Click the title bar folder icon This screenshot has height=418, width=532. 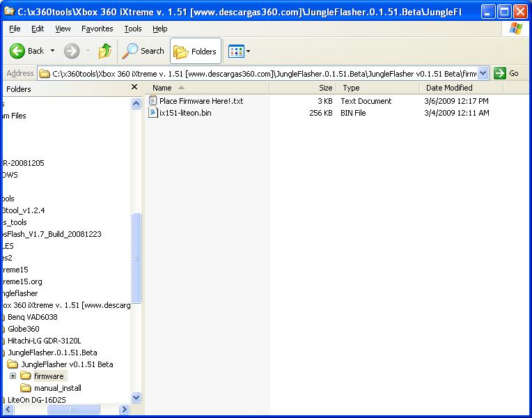(10, 12)
